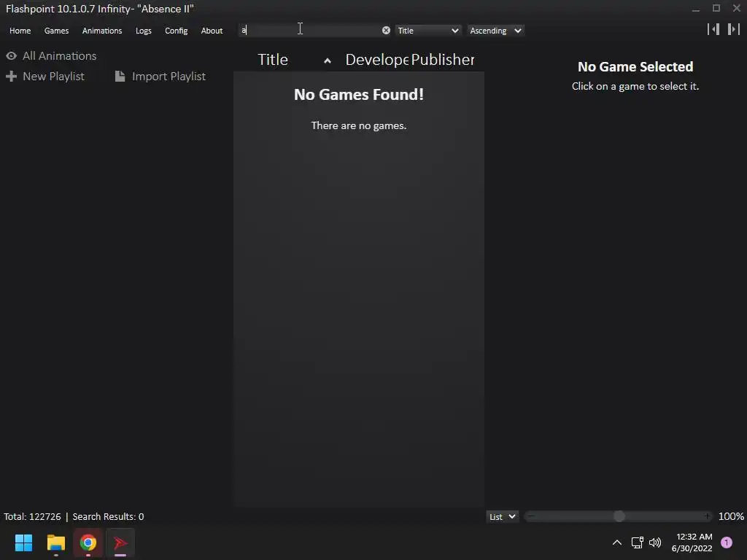
Task: Open Windows Start menu
Action: [x=23, y=542]
